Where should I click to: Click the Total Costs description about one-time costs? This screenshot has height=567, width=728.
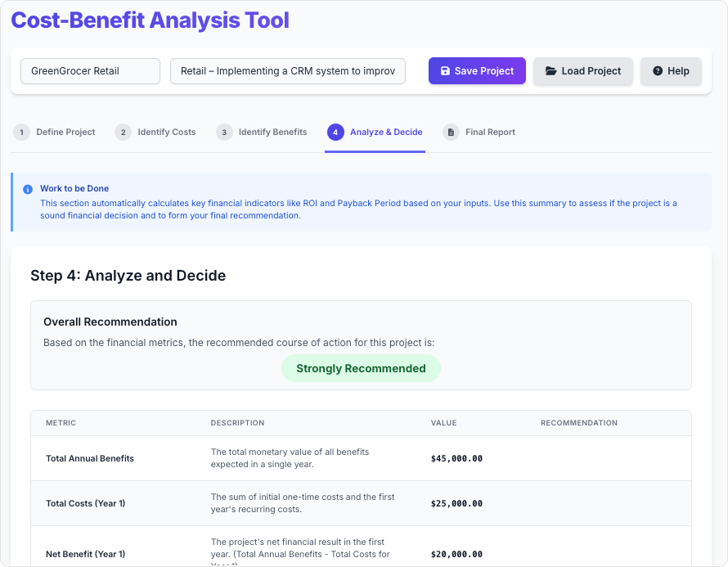click(x=303, y=503)
